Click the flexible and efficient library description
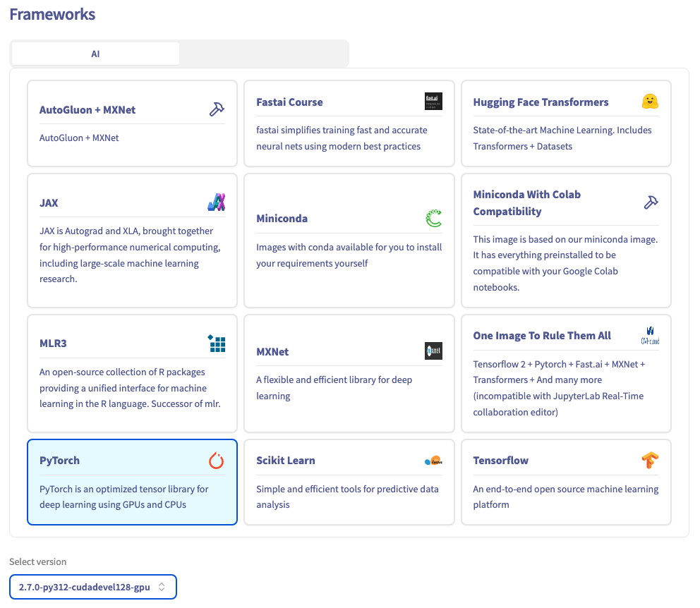 (334, 388)
